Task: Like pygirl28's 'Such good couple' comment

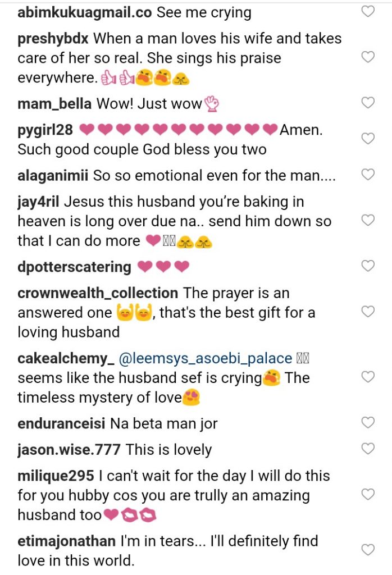Action: tap(367, 139)
